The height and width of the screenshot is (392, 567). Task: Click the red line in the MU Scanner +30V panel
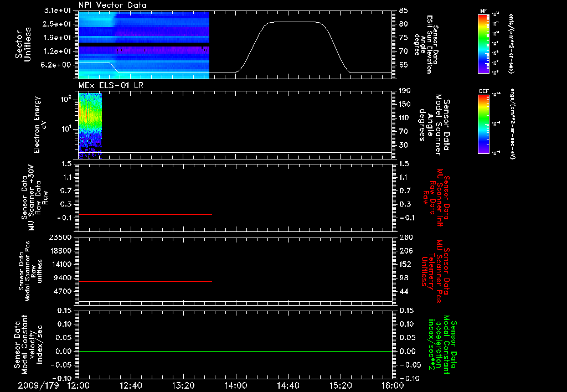[x=145, y=214]
